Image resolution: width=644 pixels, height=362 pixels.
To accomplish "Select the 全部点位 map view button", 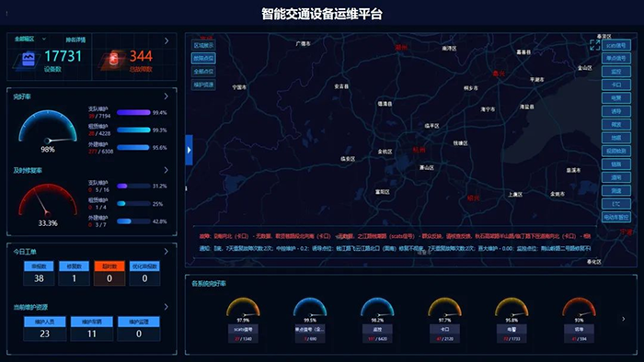I will (x=203, y=72).
